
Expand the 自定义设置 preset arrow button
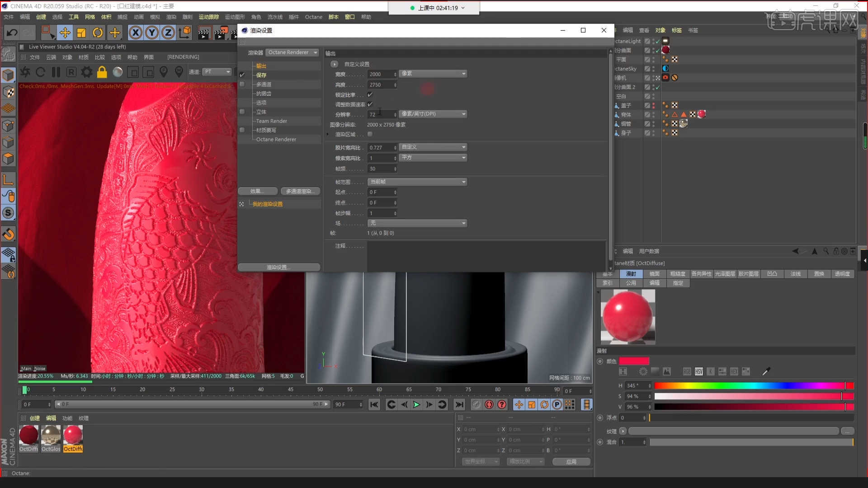coord(335,64)
